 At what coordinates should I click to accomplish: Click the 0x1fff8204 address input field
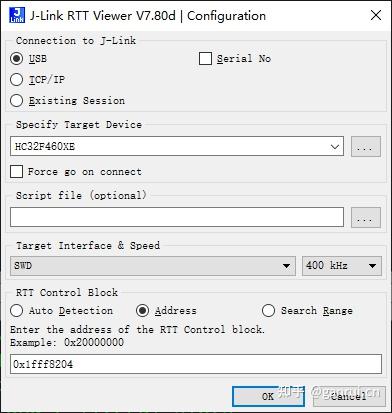(196, 364)
